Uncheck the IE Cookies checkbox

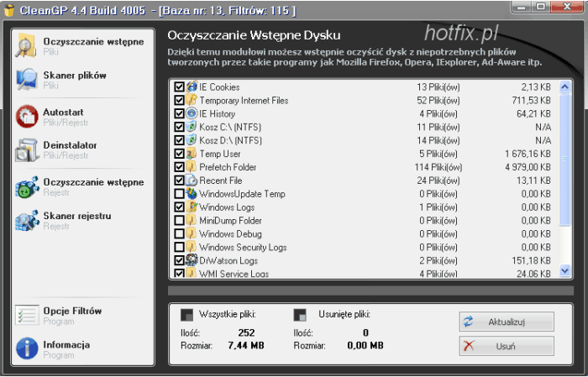pyautogui.click(x=179, y=86)
